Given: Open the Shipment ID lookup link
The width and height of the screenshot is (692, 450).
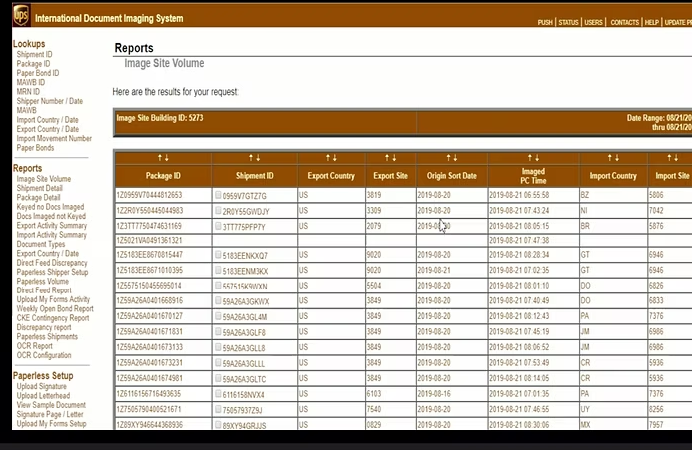Looking at the screenshot, I should click(x=34, y=54).
